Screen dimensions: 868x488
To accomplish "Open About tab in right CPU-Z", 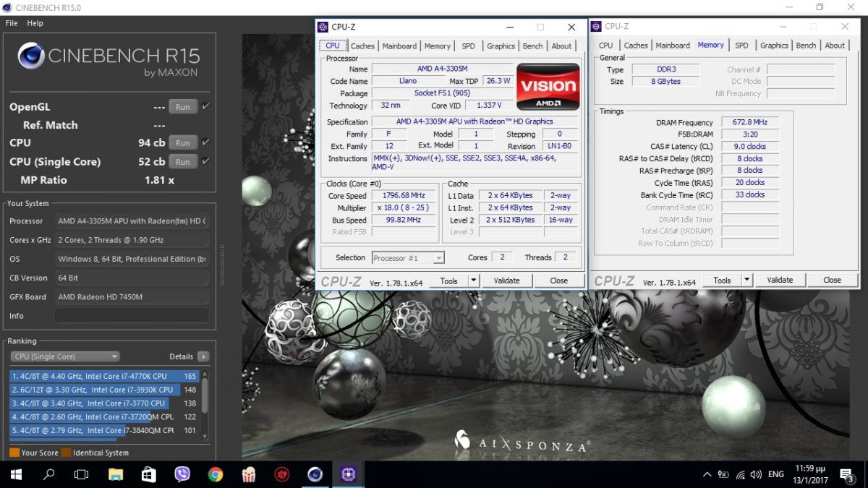I will point(835,46).
